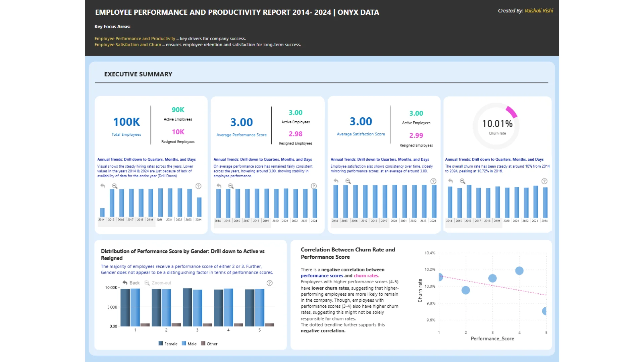Screen dimensions: 644x362
Task: Click scatter bubble at performance score 2
Action: point(466,290)
